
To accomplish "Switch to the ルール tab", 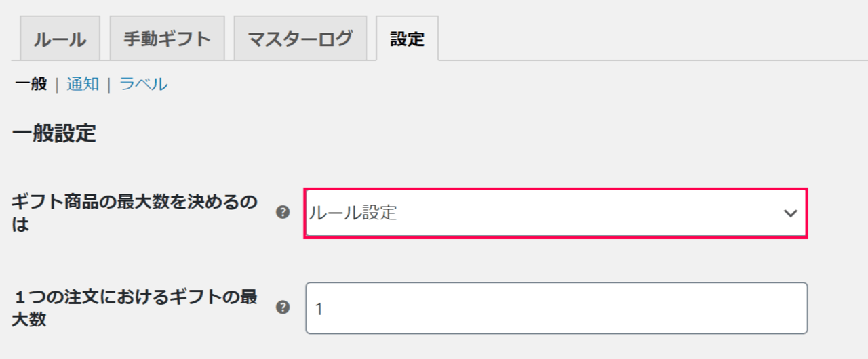I will [60, 39].
